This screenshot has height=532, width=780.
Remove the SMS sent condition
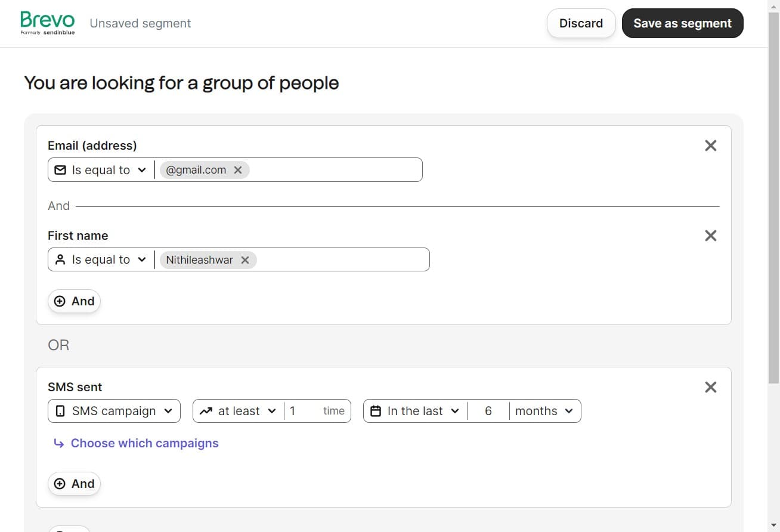[x=710, y=387]
